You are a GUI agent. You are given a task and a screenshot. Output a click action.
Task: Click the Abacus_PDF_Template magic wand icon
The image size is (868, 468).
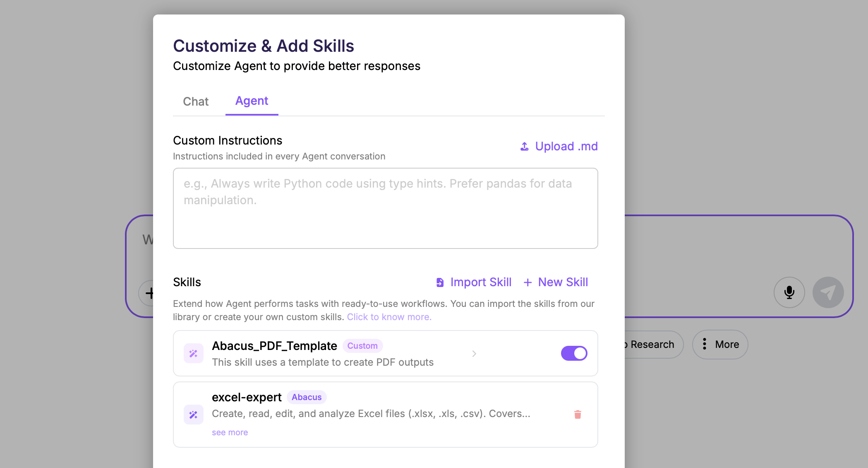[193, 353]
